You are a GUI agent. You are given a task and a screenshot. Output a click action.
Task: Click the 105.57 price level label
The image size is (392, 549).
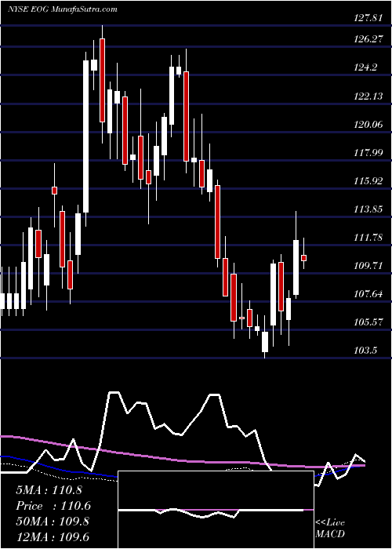click(x=368, y=322)
